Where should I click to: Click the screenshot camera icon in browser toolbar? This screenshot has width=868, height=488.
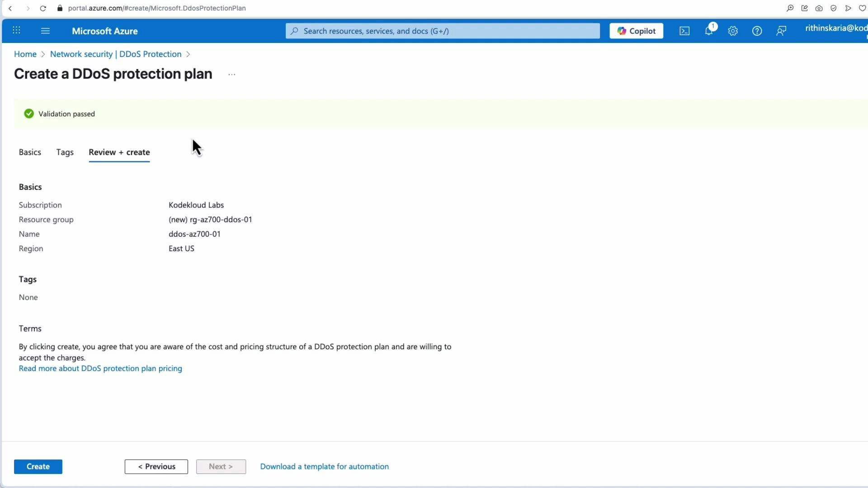coord(819,8)
